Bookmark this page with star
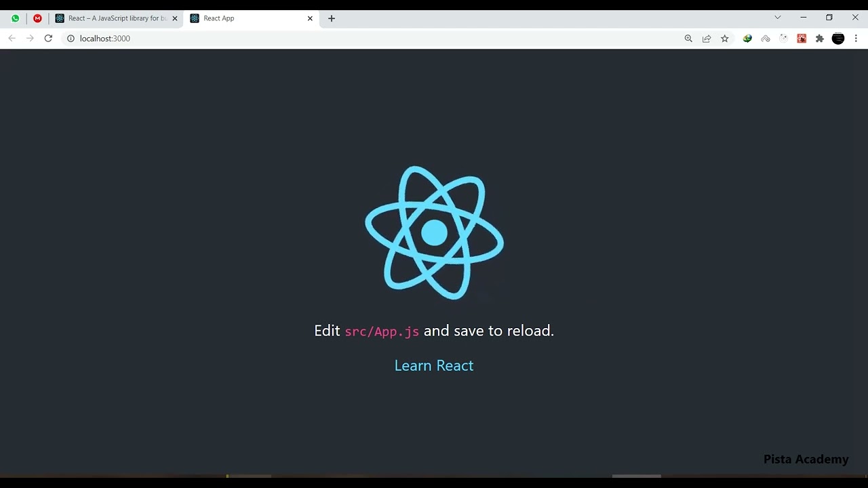 click(725, 39)
